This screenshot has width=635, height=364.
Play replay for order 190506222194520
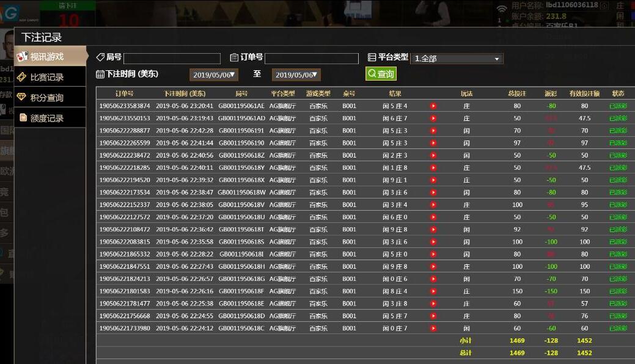(433, 180)
